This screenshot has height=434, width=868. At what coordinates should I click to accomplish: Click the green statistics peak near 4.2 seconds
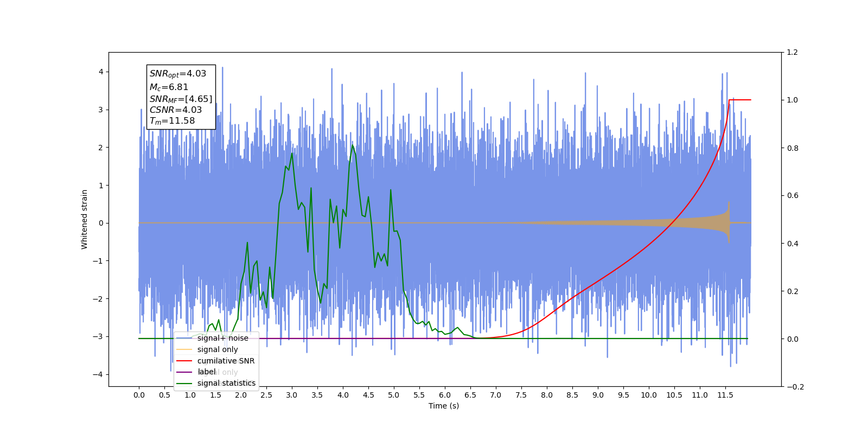353,145
